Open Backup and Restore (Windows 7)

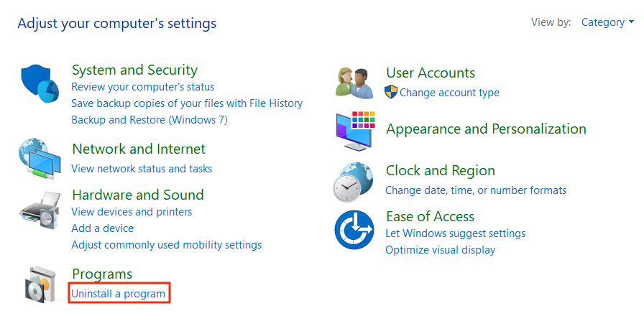tap(149, 120)
